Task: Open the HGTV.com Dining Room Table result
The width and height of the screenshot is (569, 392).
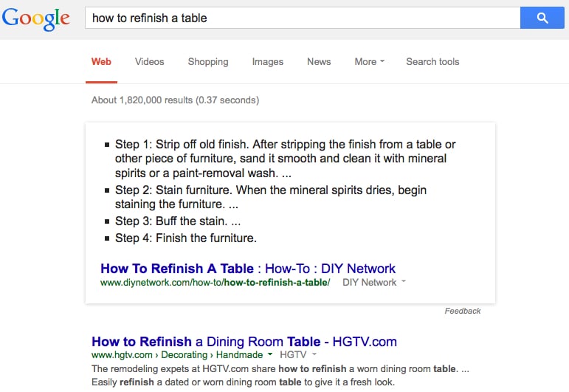Action: pyautogui.click(x=244, y=342)
